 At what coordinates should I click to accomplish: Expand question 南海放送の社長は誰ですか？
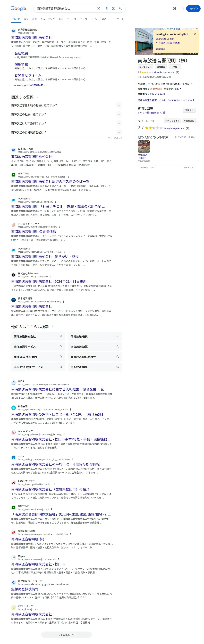click(x=66, y=114)
